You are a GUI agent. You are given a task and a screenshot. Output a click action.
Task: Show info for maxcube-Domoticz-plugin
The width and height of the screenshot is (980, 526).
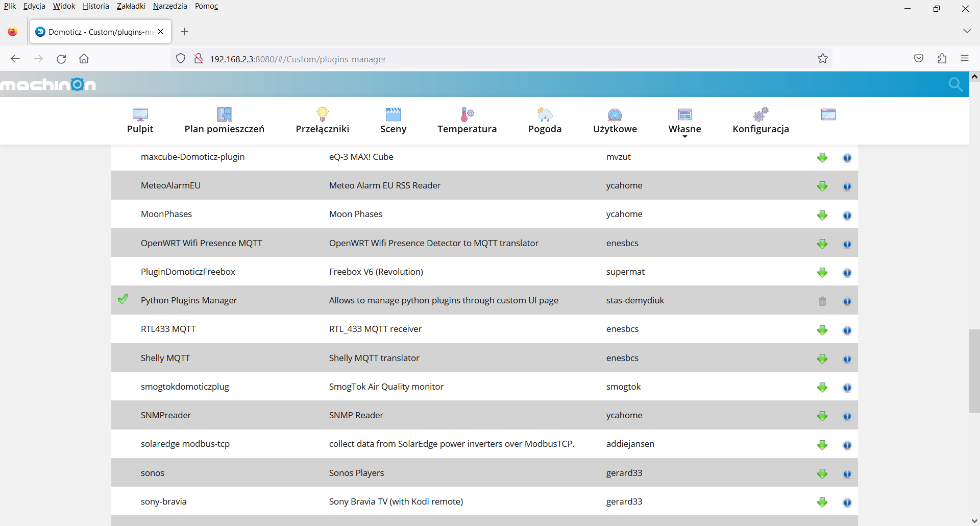[x=847, y=158]
